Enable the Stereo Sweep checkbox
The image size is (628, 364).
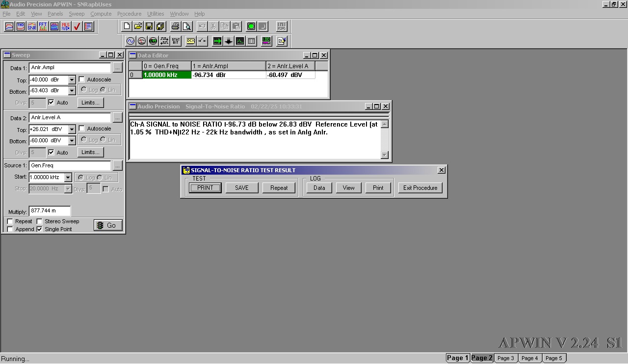[39, 221]
